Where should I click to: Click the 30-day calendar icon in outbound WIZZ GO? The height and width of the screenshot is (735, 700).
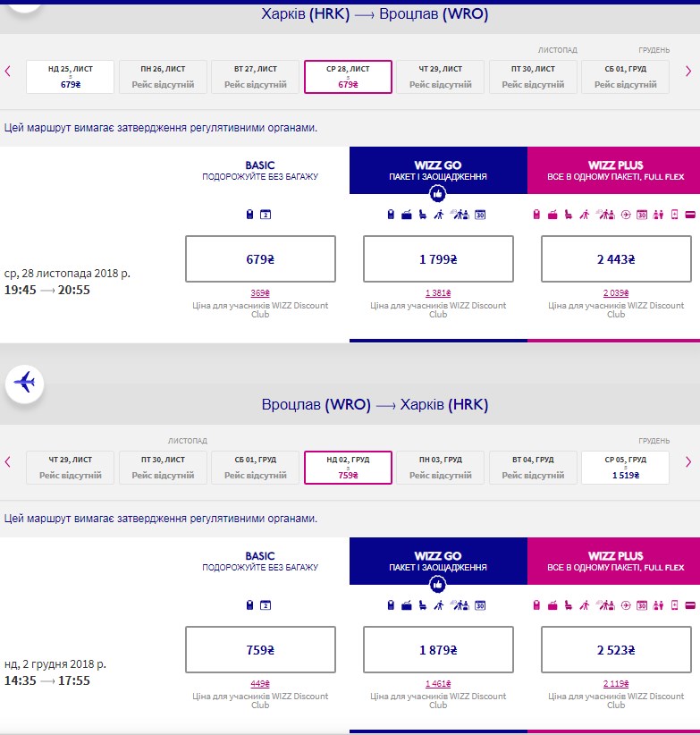click(480, 215)
